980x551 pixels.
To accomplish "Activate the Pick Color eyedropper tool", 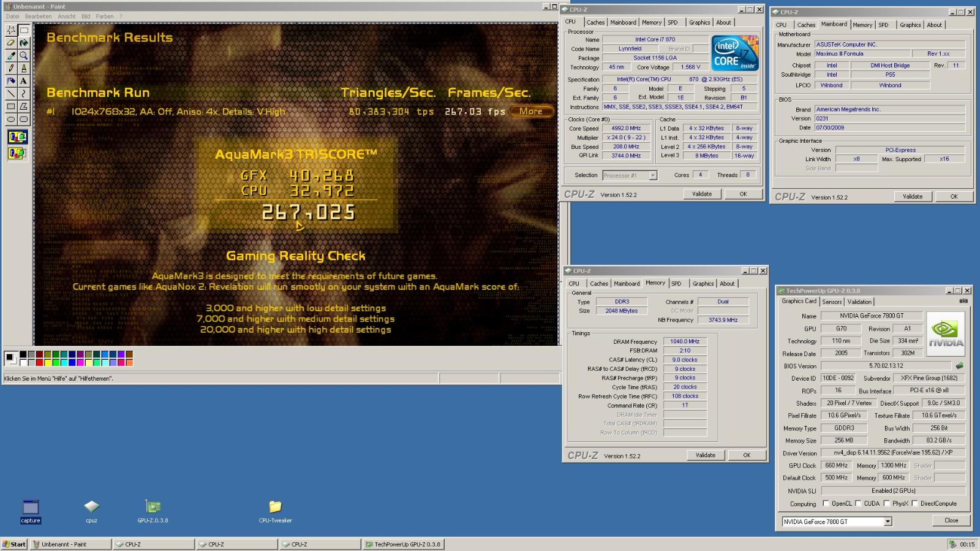I will pos(11,56).
